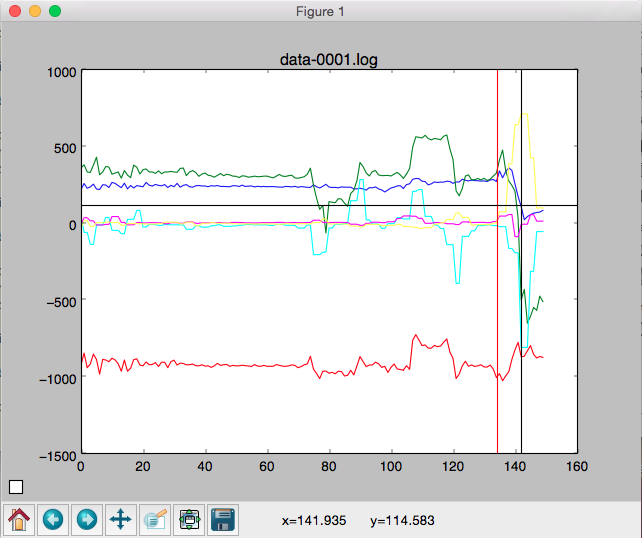Close the Figure 1 window
Screen dimensions: 642x538
(15, 11)
